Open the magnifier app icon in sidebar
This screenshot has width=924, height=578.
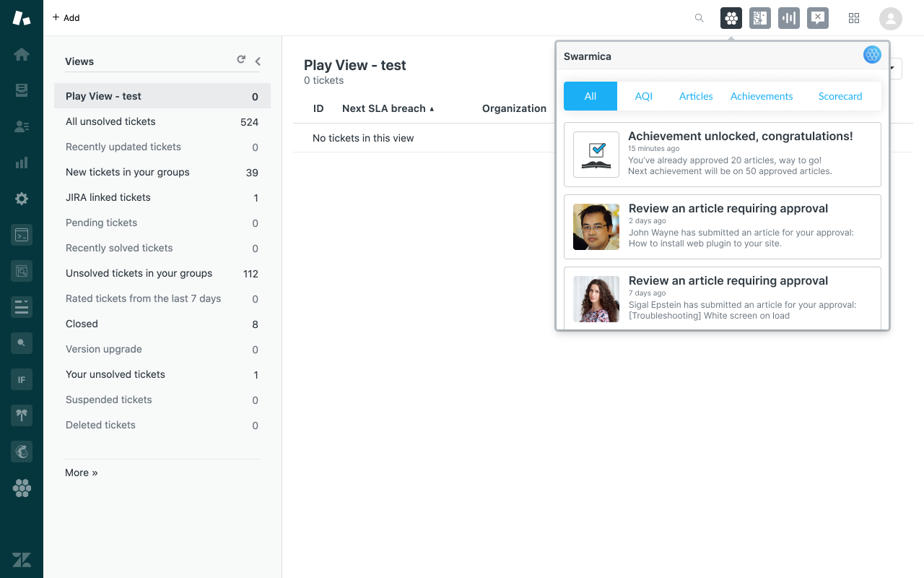[x=22, y=343]
